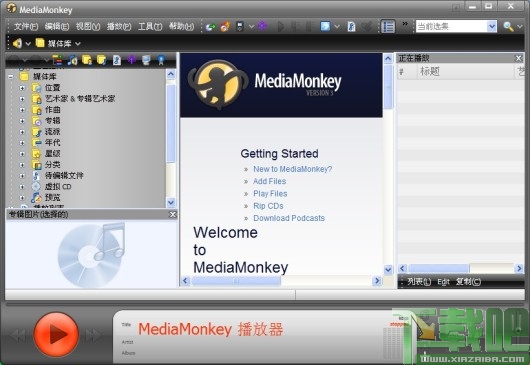
Task: Expand the 作曲 tree node
Action: coord(22,110)
